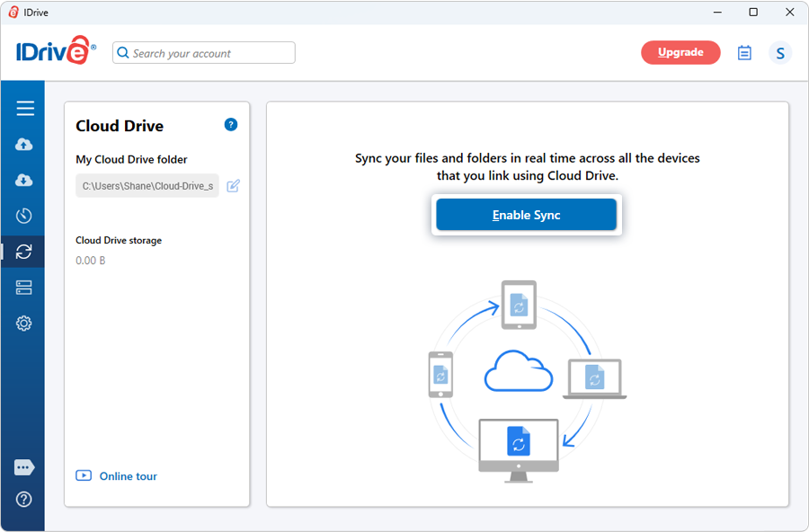This screenshot has height=532, width=809.
Task: Open Help via the question mark icon
Action: (x=24, y=499)
